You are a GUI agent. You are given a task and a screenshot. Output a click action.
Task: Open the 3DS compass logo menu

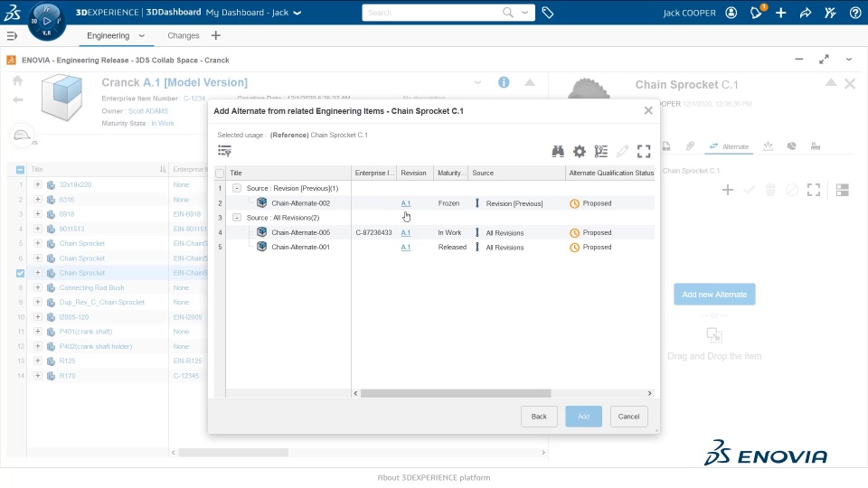[x=12, y=12]
